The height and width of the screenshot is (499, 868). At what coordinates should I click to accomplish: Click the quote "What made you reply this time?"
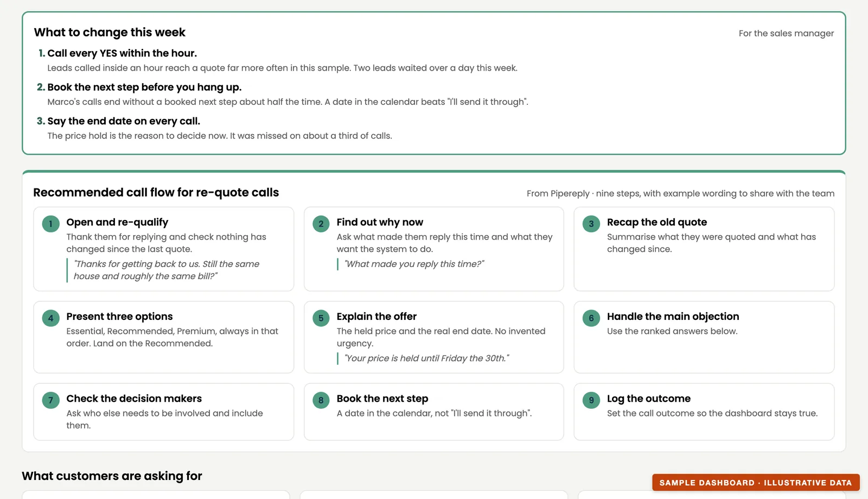pyautogui.click(x=414, y=264)
